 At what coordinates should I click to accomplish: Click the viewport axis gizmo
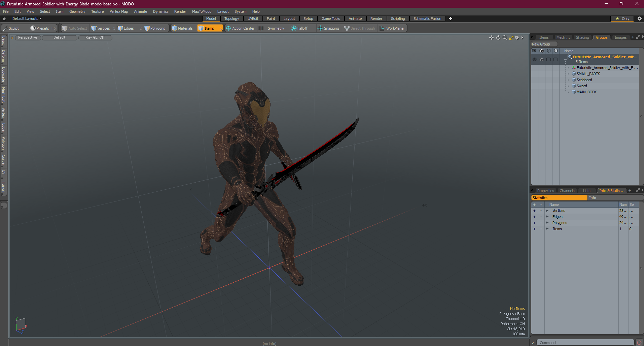pyautogui.click(x=21, y=325)
